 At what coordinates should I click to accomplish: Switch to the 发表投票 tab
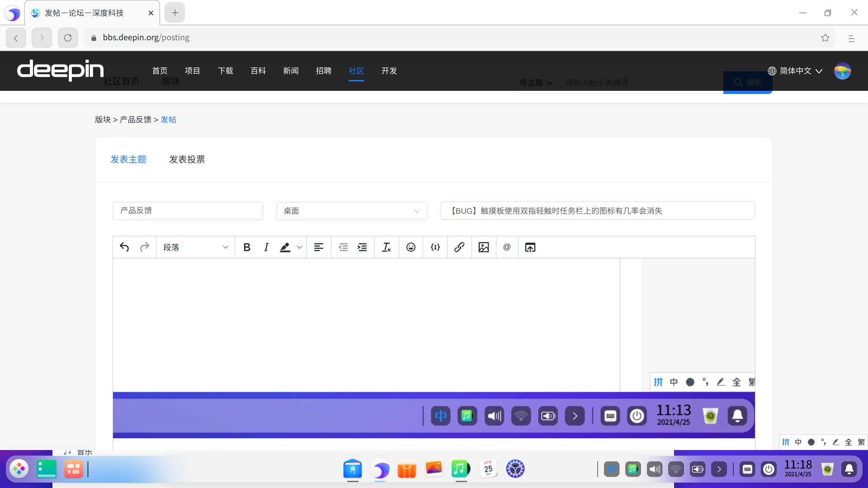point(187,160)
